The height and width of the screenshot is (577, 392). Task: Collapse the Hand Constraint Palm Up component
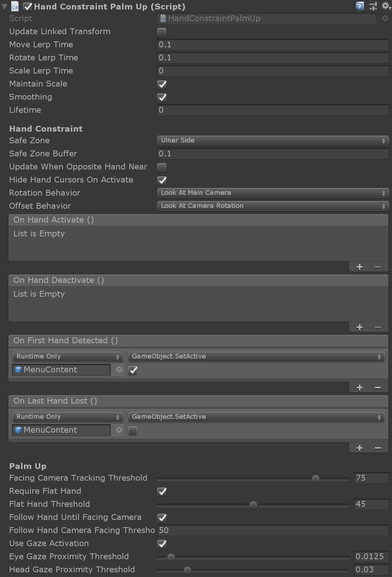coord(4,7)
